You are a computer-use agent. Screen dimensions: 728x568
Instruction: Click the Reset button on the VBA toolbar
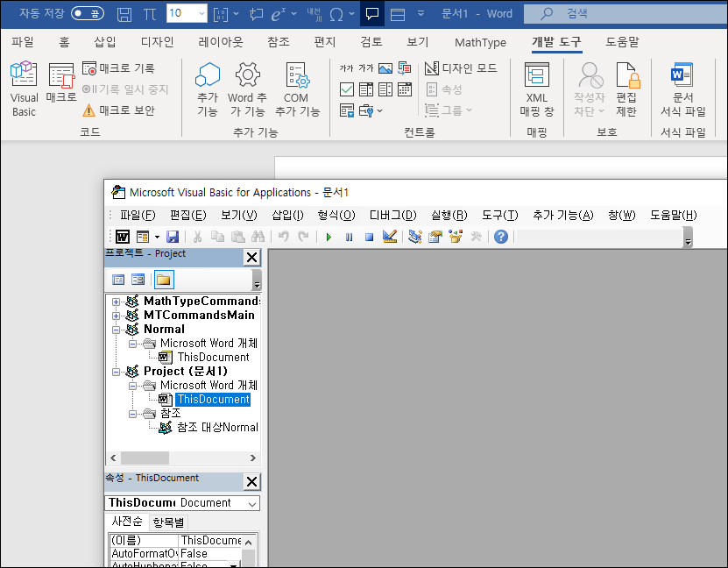point(370,237)
